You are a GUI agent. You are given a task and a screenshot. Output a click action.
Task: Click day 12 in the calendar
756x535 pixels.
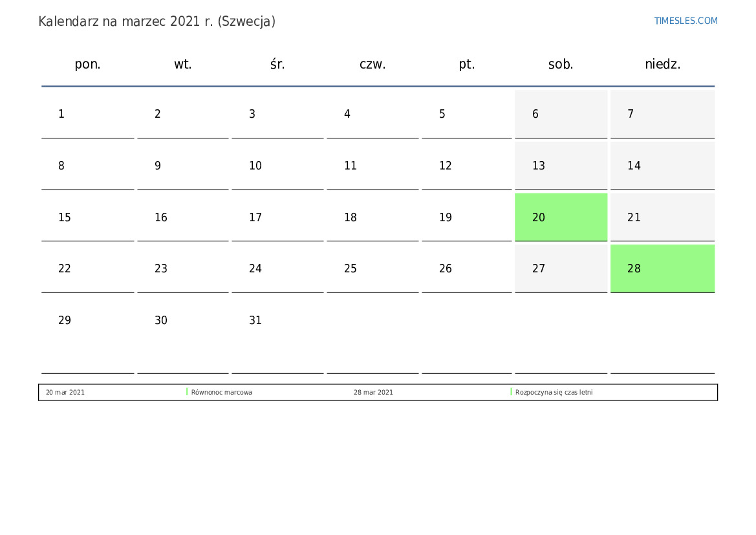point(467,166)
